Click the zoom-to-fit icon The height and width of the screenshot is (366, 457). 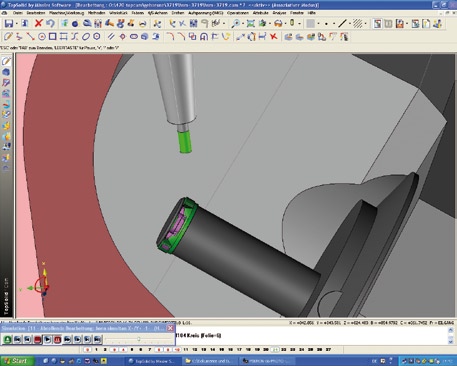click(251, 23)
